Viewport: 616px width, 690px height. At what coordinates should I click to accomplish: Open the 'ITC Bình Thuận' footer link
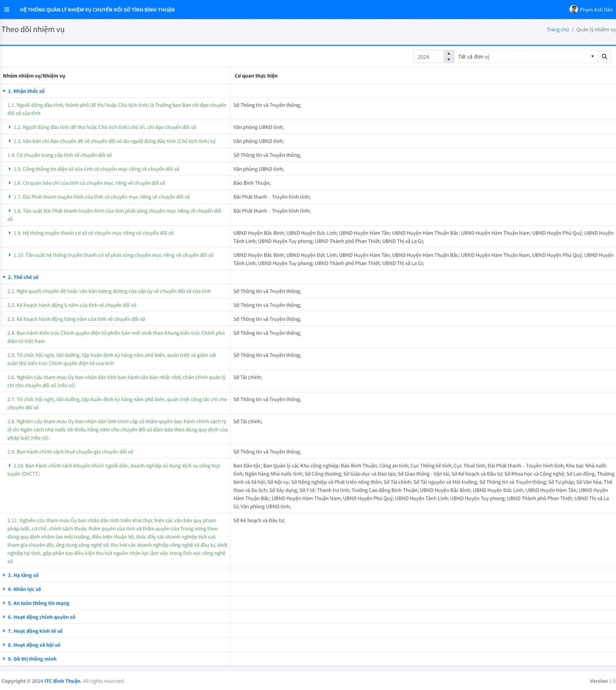click(x=63, y=681)
